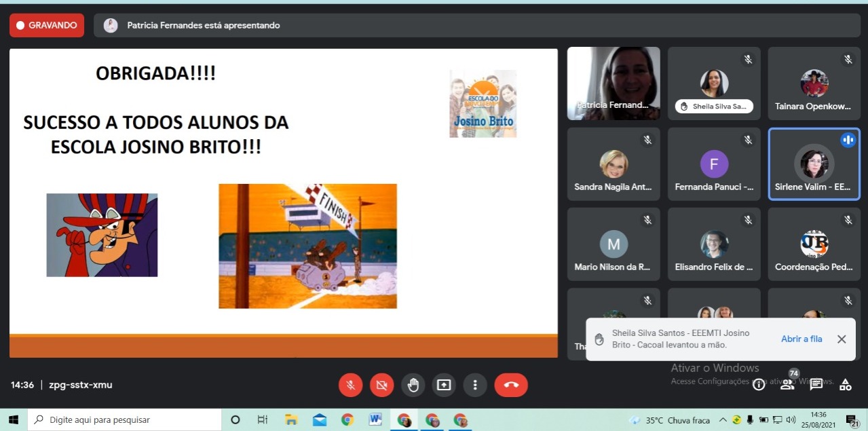This screenshot has height=431, width=868.
Task: Click muted mic icon on Tainara tile
Action: coord(848,60)
